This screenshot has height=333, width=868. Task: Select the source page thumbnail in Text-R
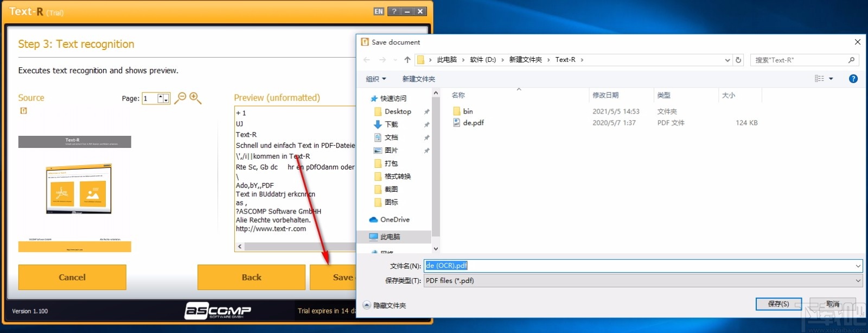pyautogui.click(x=75, y=194)
